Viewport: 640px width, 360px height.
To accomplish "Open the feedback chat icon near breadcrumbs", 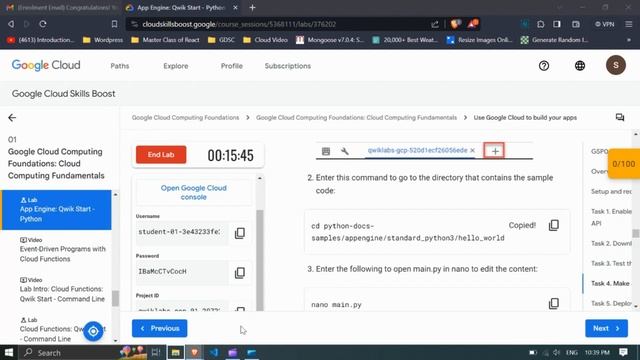I will point(620,118).
